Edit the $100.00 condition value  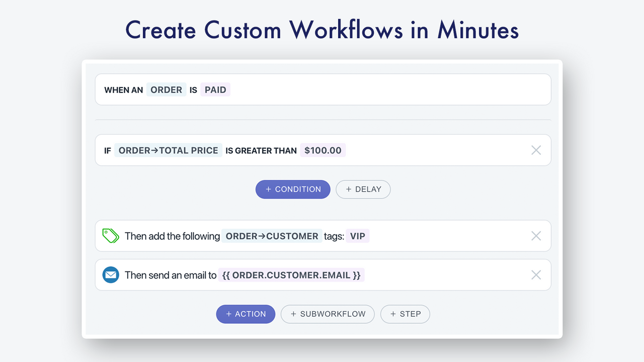pos(323,150)
